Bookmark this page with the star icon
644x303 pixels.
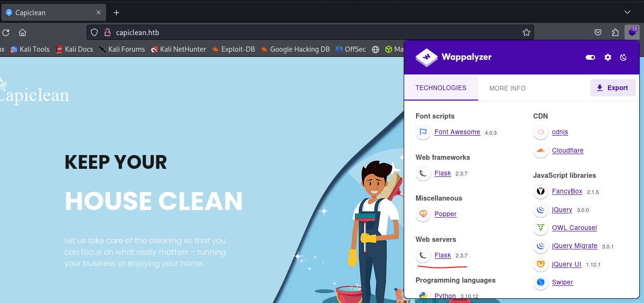pos(526,32)
